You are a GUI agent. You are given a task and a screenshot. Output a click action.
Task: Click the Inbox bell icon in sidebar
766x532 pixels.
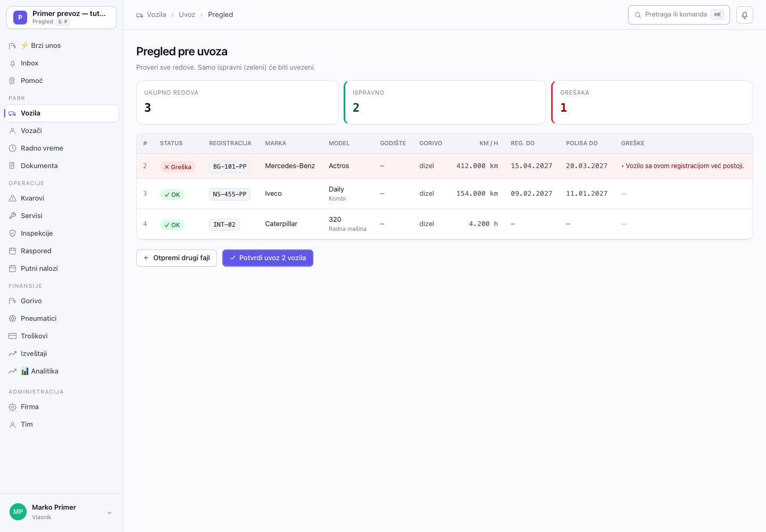[12, 63]
